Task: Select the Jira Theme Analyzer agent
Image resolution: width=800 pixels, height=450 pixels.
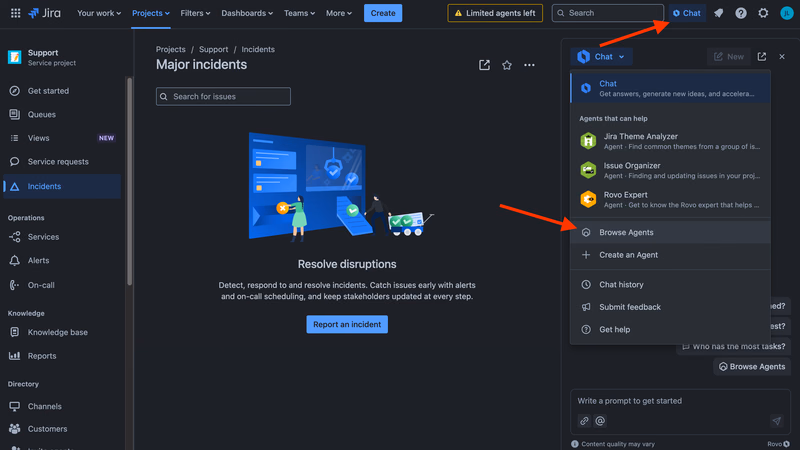Action: [x=670, y=141]
